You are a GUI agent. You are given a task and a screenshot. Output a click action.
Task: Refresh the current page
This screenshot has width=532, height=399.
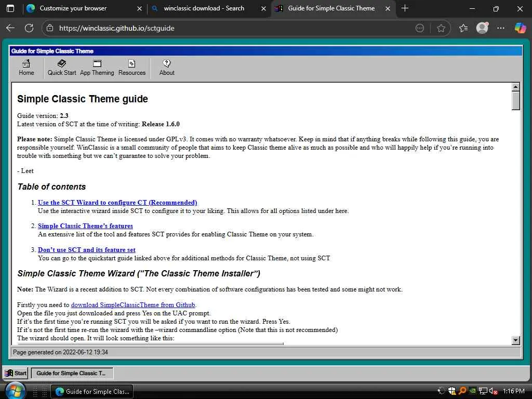tap(29, 28)
